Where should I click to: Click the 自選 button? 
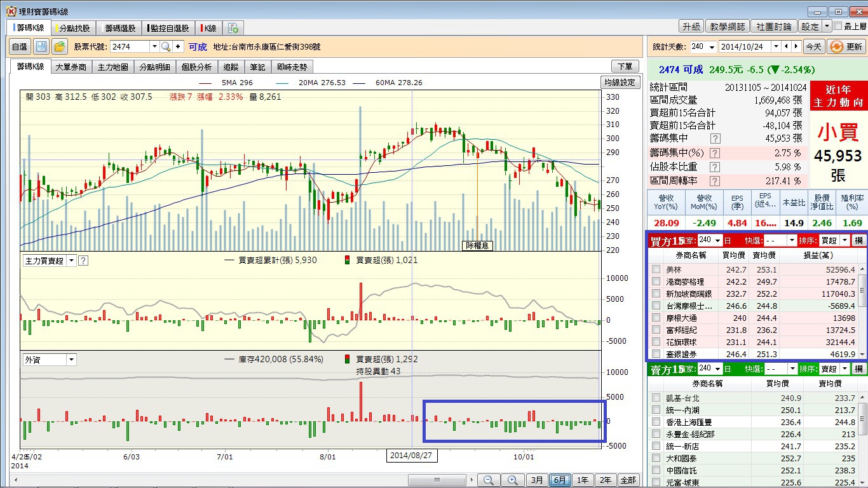[20, 46]
